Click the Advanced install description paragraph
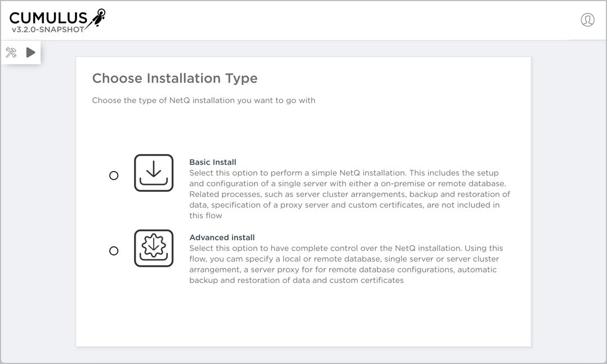The image size is (607, 364). point(343,264)
